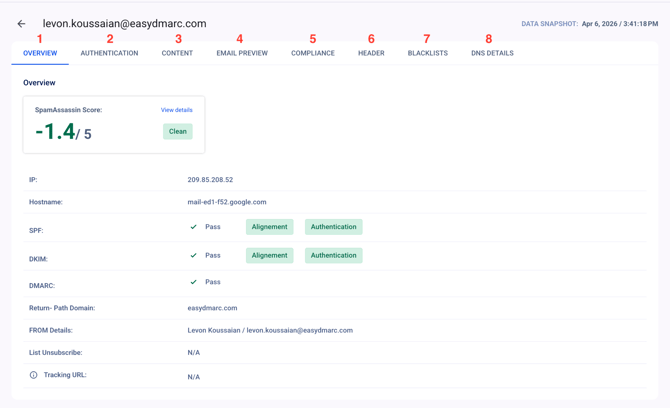Go to the Email Preview tab

242,53
